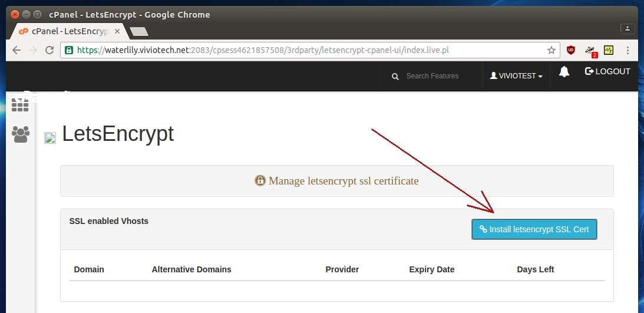This screenshot has width=644, height=313.
Task: Bookmark this page with the star
Action: pos(551,50)
